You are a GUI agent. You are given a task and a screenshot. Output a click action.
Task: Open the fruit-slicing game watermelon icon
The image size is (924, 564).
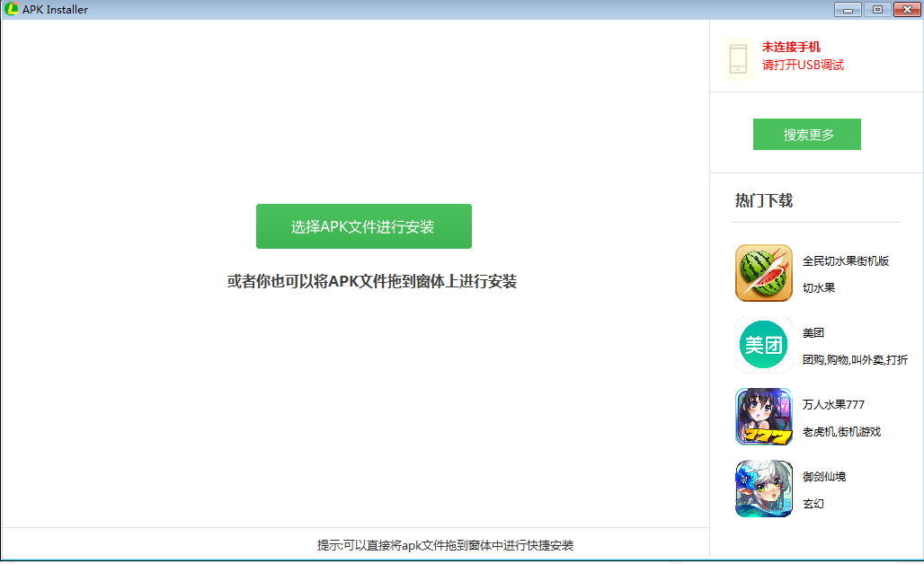(x=763, y=273)
